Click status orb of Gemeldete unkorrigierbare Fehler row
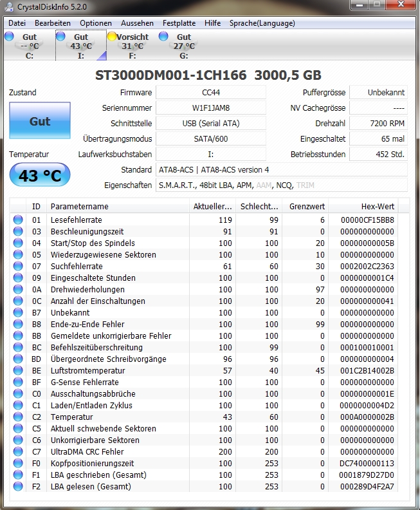The height and width of the screenshot is (510, 420). point(18,335)
